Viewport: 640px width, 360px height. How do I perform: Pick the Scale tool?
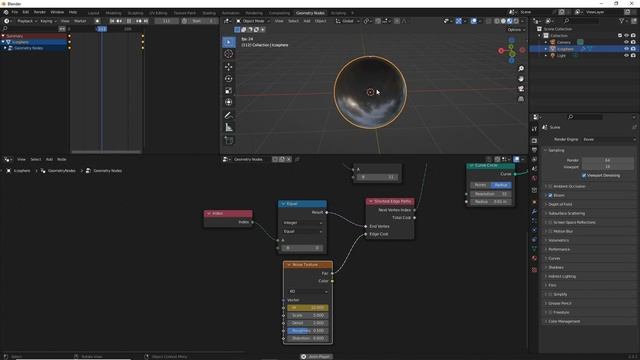229,90
